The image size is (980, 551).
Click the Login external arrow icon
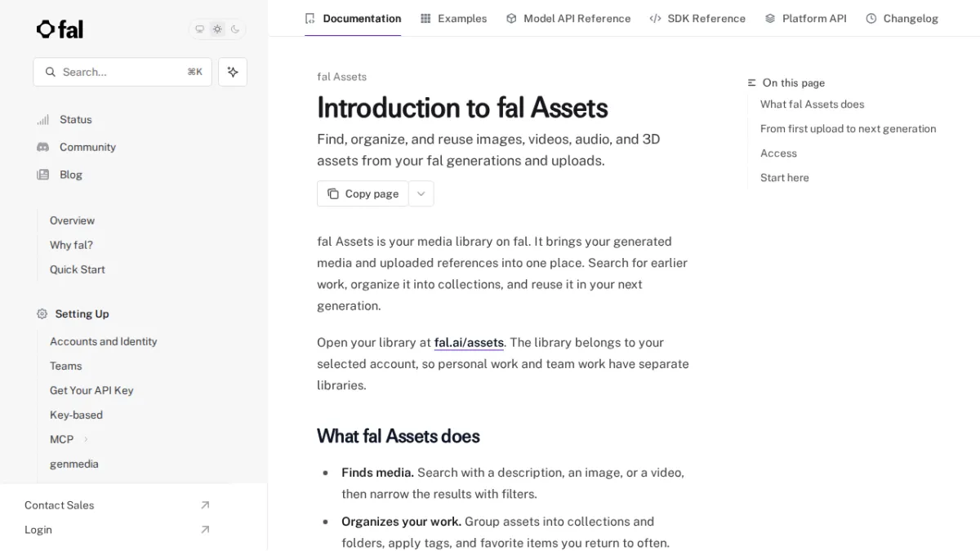coord(205,530)
